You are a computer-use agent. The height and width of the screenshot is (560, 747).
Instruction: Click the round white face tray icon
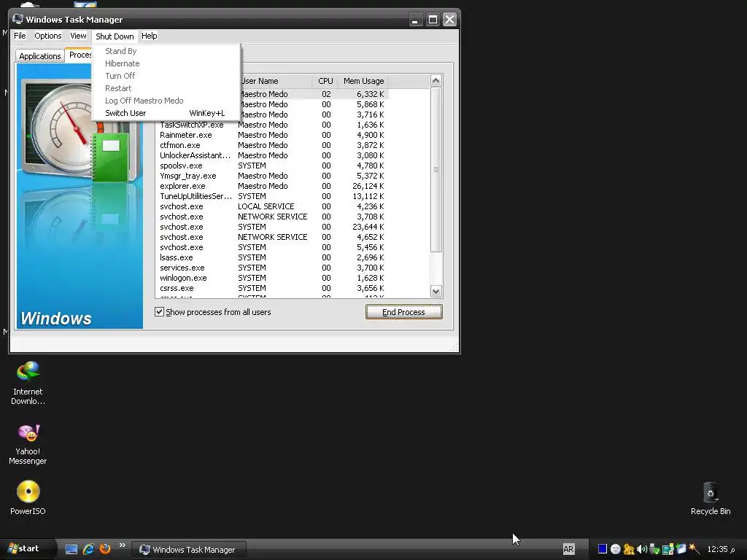[x=615, y=549]
